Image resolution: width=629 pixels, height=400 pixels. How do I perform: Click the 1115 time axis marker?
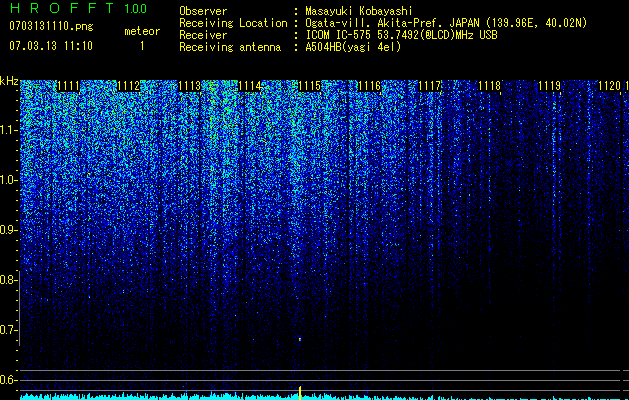309,86
